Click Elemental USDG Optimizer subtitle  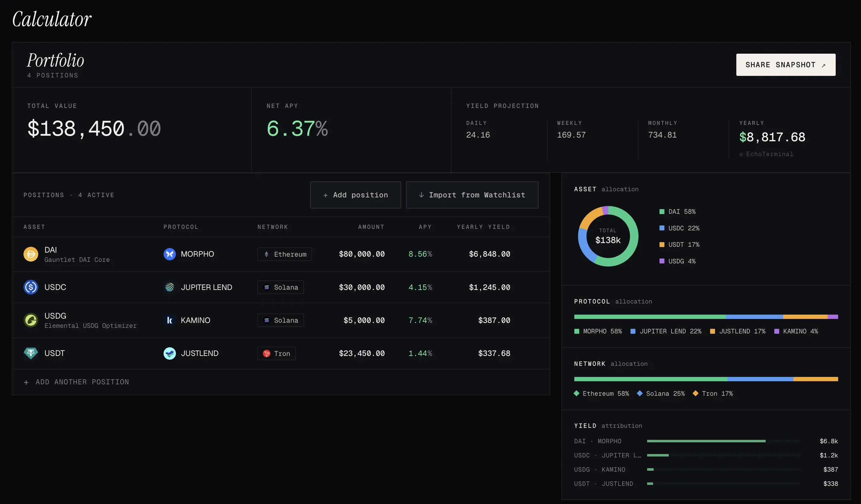point(90,326)
